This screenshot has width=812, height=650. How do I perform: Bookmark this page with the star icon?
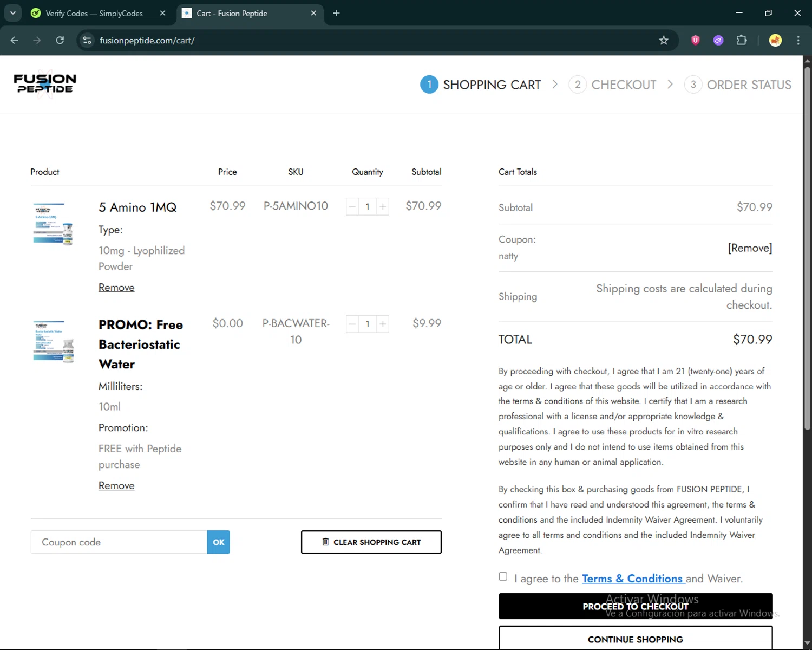(x=664, y=40)
